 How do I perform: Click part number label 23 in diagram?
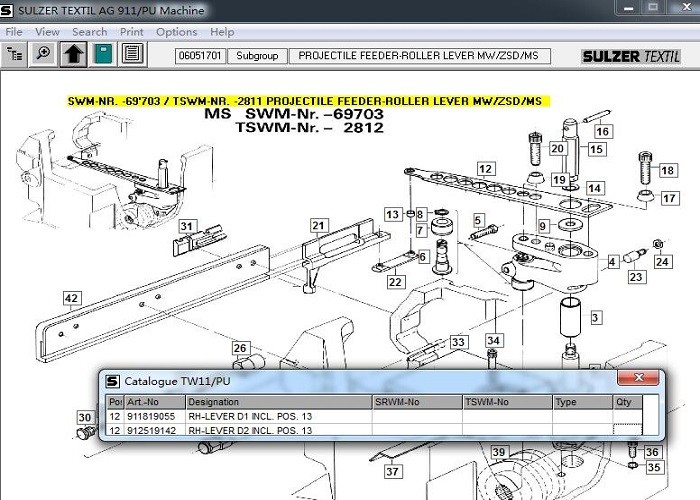(x=636, y=277)
